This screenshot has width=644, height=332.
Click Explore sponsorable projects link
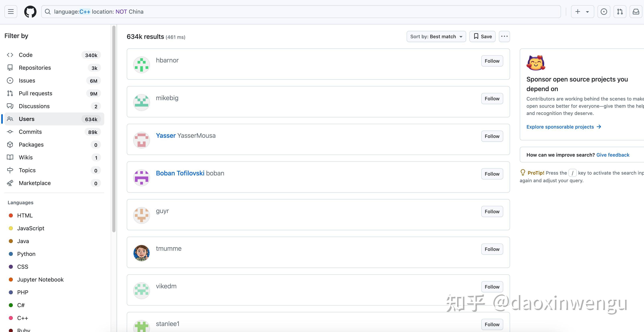tap(564, 127)
